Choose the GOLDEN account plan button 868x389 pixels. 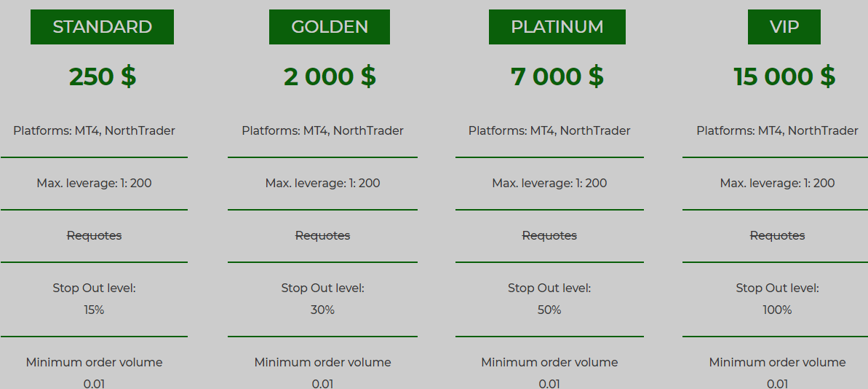[330, 27]
